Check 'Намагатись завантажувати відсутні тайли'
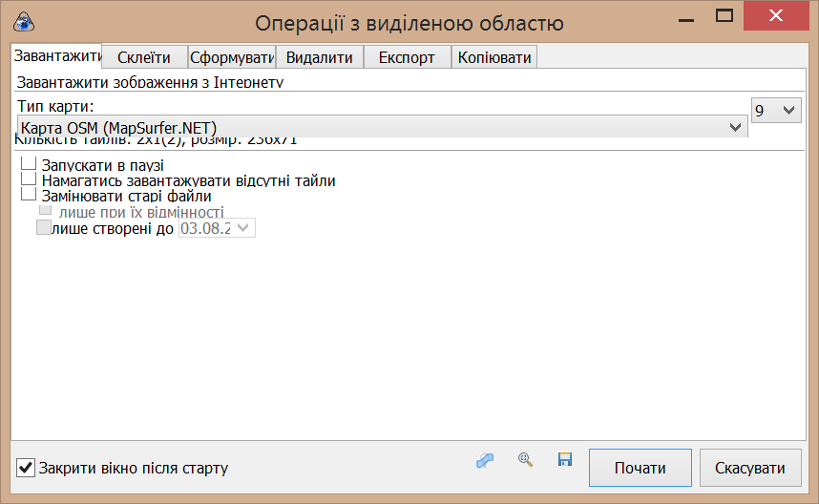Screen dimensions: 819x504 click(x=29, y=179)
